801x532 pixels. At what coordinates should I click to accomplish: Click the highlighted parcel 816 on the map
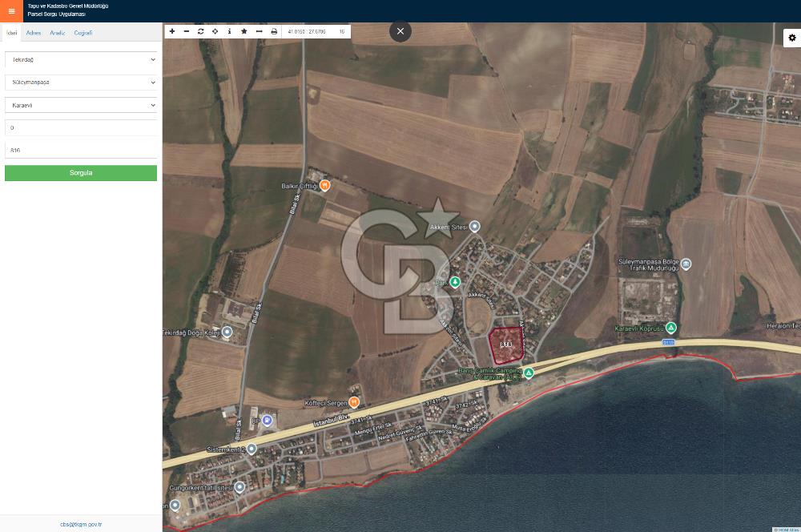click(505, 345)
